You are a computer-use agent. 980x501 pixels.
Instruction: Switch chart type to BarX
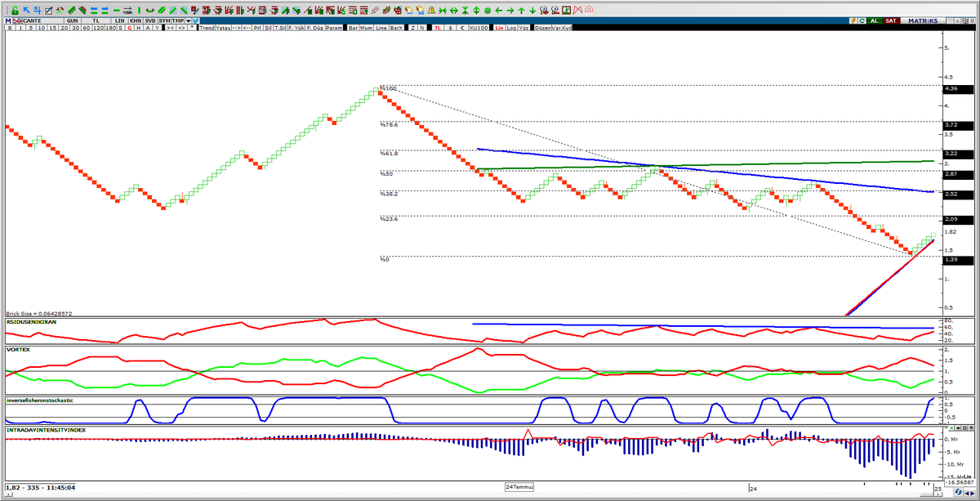(x=396, y=28)
